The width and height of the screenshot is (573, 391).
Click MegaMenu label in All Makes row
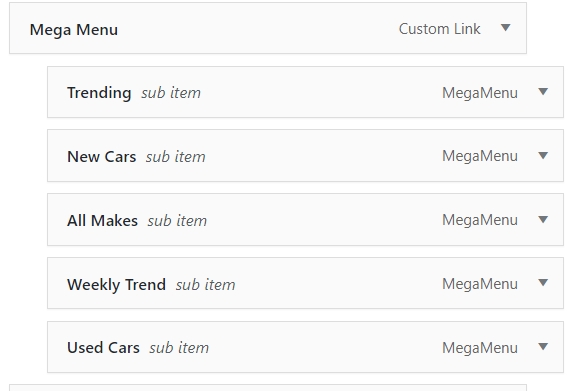coord(480,220)
